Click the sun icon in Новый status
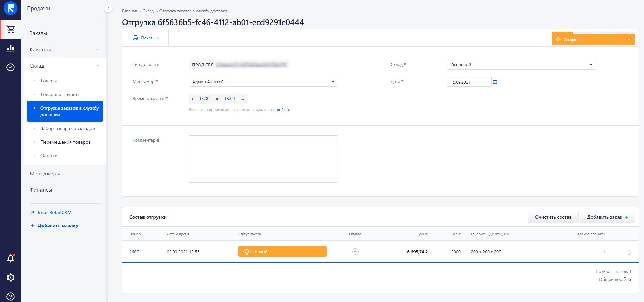The height and width of the screenshot is (302, 644). point(247,251)
